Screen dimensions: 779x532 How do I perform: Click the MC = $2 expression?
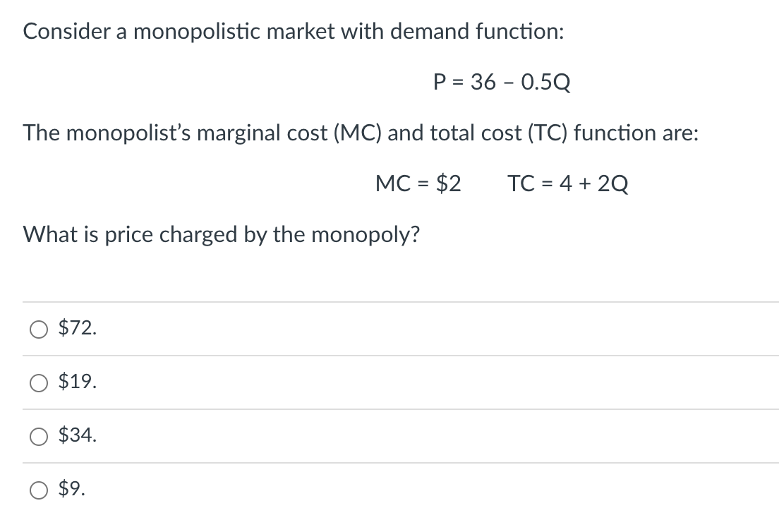coord(419,184)
